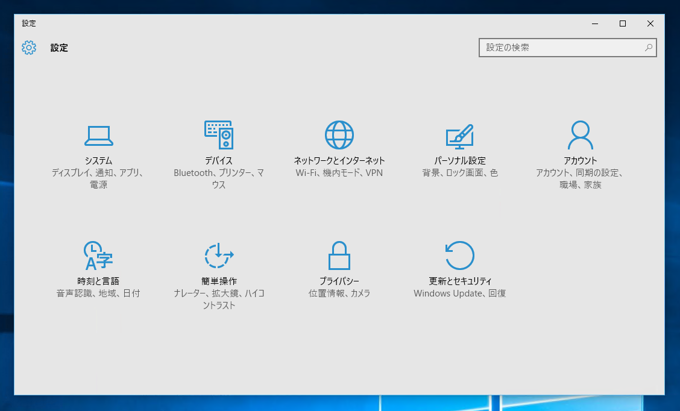
Task: Click description '位置情報、カメラ'
Action: tap(339, 293)
